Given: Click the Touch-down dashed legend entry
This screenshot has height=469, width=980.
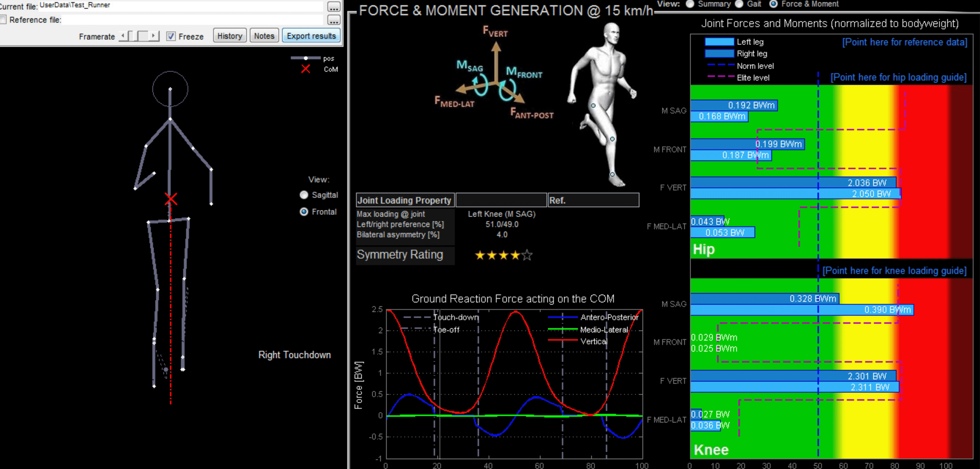Looking at the screenshot, I should (441, 317).
